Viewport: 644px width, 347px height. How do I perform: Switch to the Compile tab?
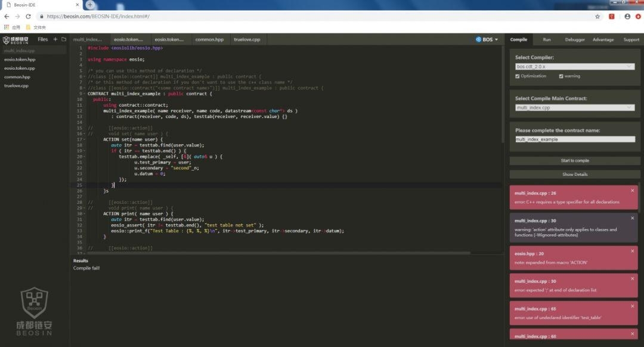[518, 39]
